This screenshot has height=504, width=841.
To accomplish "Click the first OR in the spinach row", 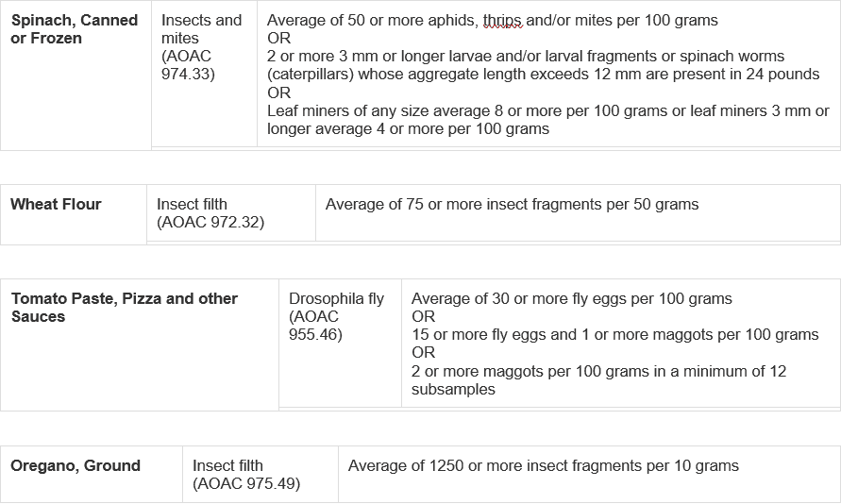I will [x=278, y=38].
